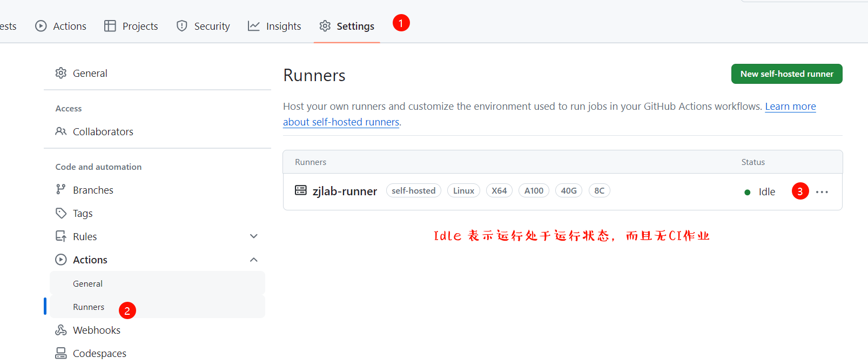Image resolution: width=868 pixels, height=364 pixels.
Task: Click the self-hosted label
Action: coord(414,190)
